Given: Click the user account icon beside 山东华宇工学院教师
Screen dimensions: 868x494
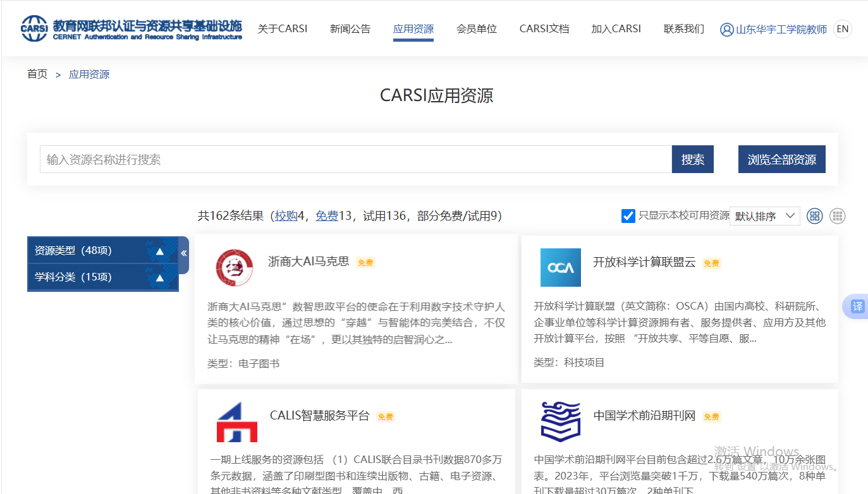Looking at the screenshot, I should 727,29.
